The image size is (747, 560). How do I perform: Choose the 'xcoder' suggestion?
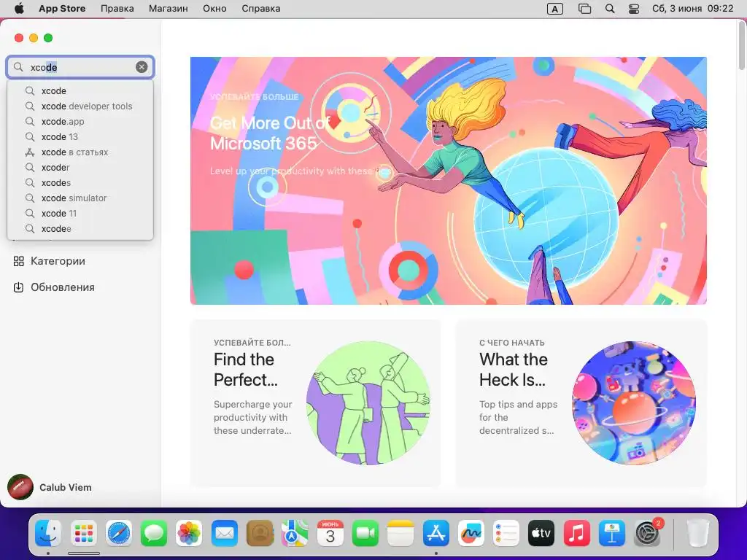pos(80,167)
